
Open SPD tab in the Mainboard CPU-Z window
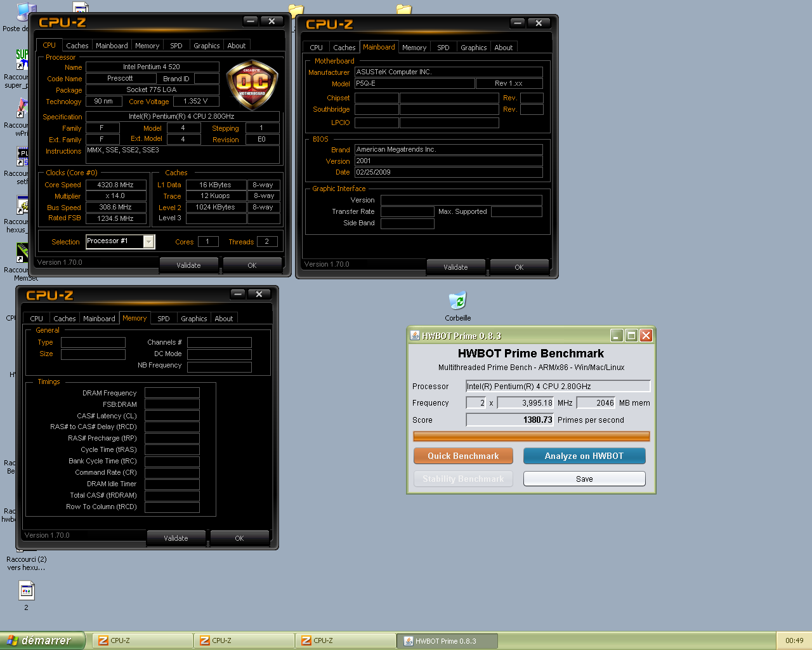(x=443, y=48)
